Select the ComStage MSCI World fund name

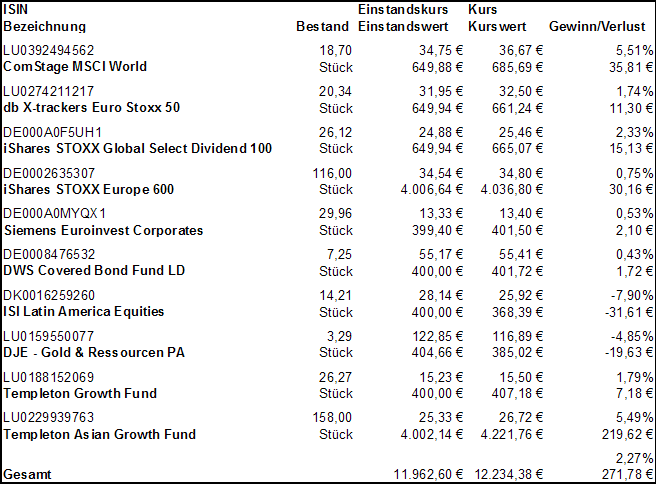click(x=75, y=67)
